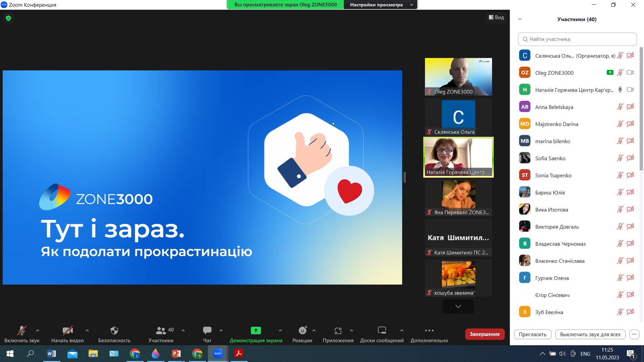This screenshot has width=644, height=362.
Task: Toggle mic icon for Sofia Saenko
Action: coord(620,158)
